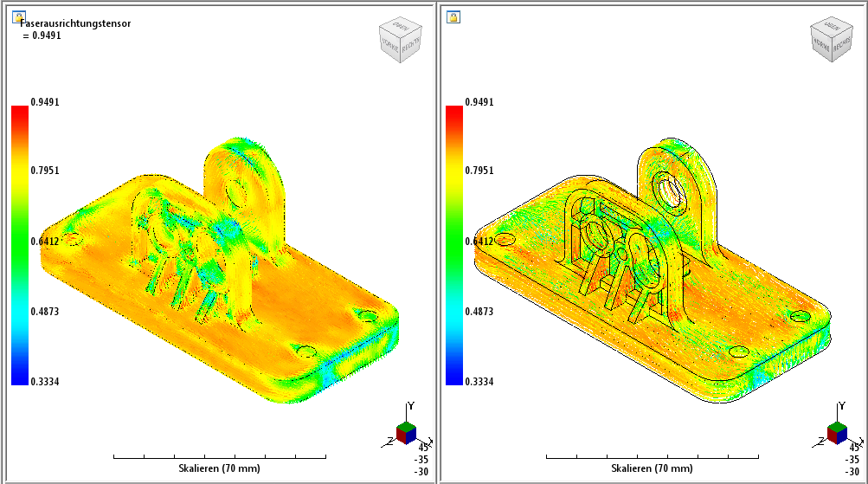
Task: Click the 0.4873 legend value in left pane
Action: click(x=45, y=311)
